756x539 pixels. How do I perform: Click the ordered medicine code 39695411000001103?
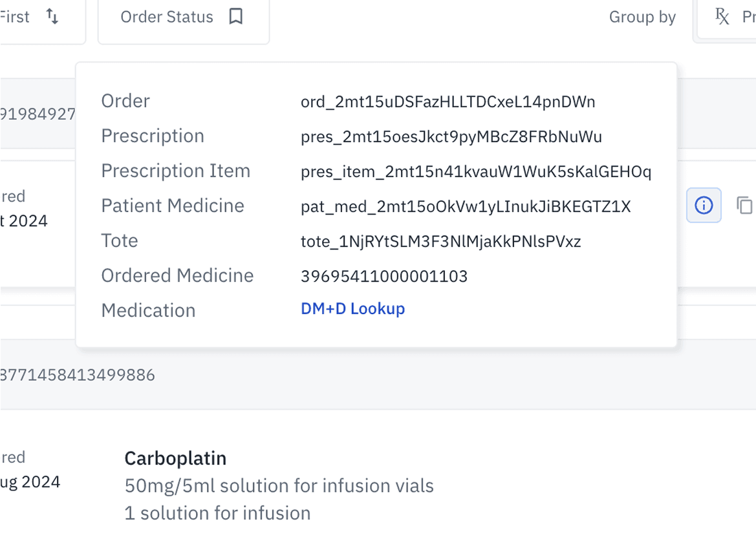[384, 276]
